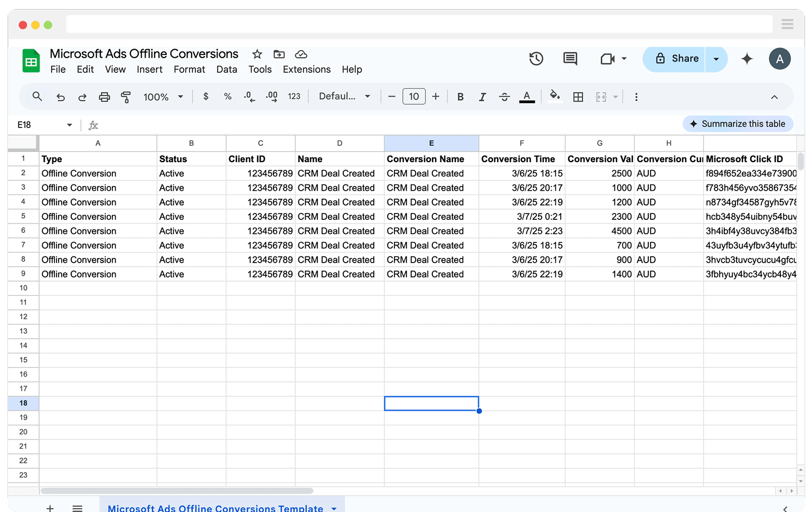Show all sheets list icon
Image resolution: width=812 pixels, height=512 pixels.
click(x=78, y=508)
